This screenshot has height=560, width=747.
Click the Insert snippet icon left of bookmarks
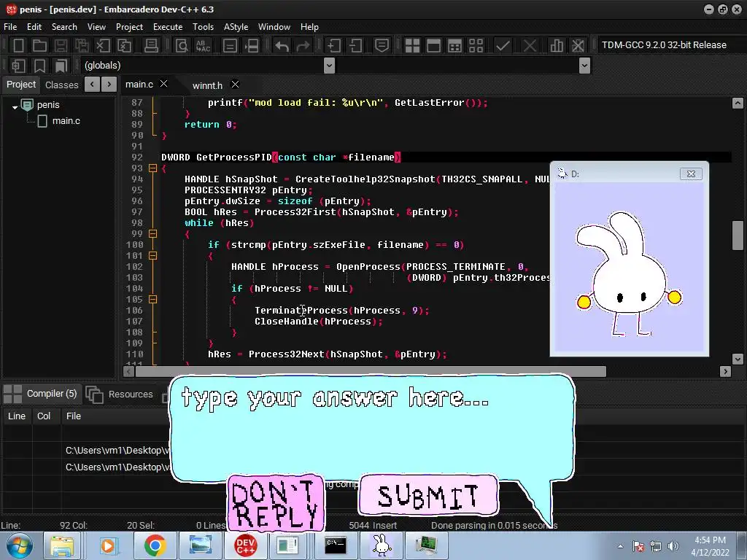pyautogui.click(x=18, y=65)
